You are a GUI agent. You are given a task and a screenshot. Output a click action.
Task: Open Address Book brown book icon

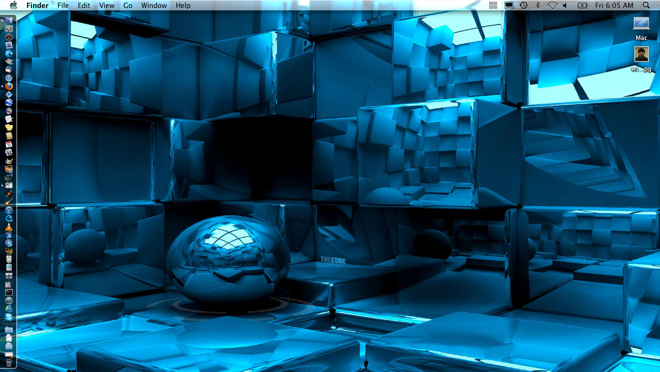point(9,136)
